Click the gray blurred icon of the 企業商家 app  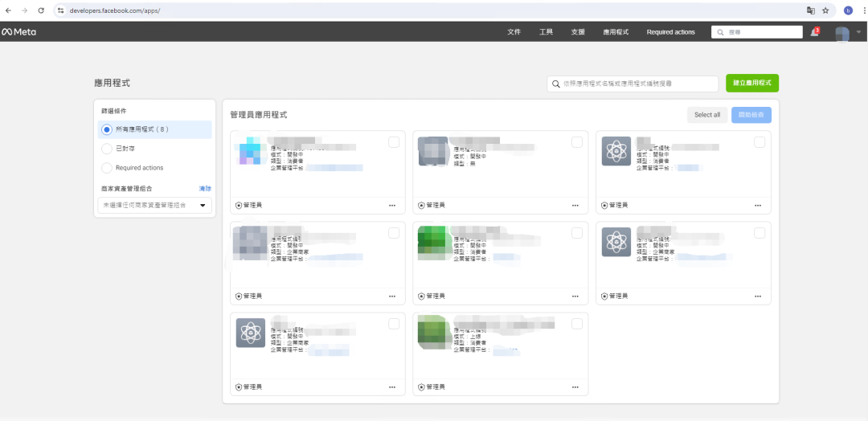pyautogui.click(x=250, y=242)
